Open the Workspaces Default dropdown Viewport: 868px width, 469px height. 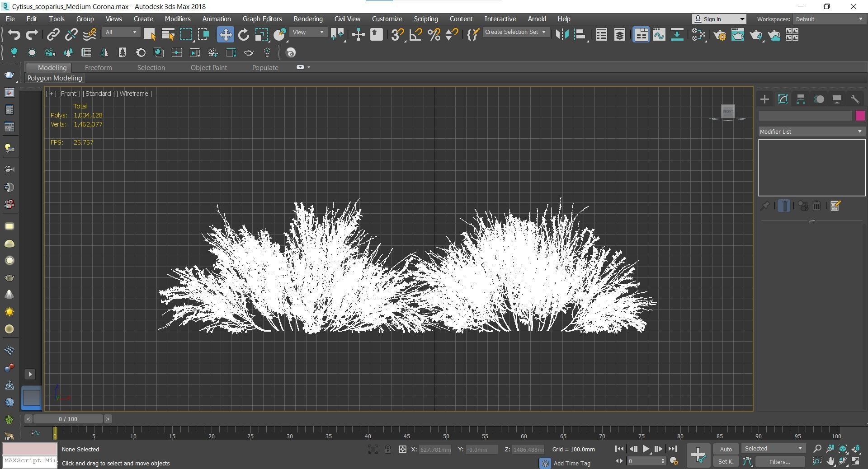829,19
